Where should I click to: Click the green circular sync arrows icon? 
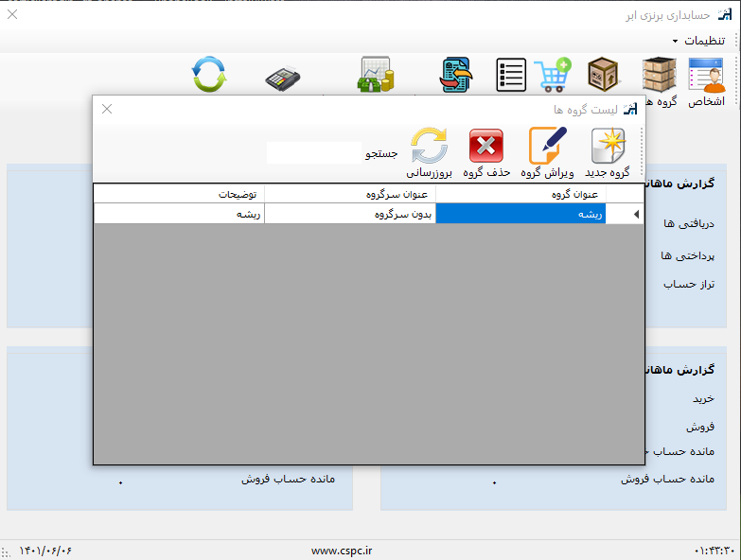[x=209, y=76]
